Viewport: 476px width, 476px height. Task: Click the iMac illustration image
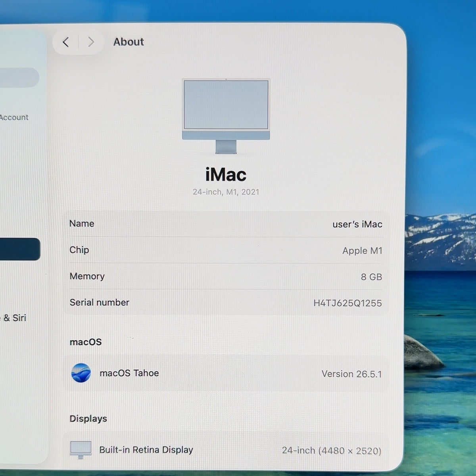(226, 116)
